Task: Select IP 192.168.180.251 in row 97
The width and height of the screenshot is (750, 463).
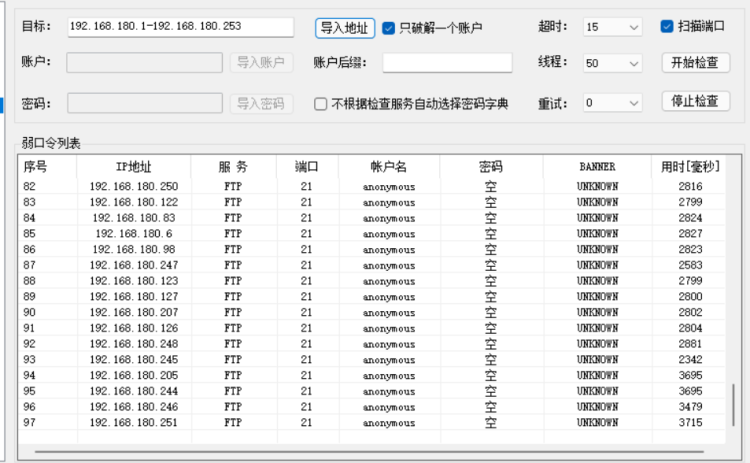Action: coord(134,422)
